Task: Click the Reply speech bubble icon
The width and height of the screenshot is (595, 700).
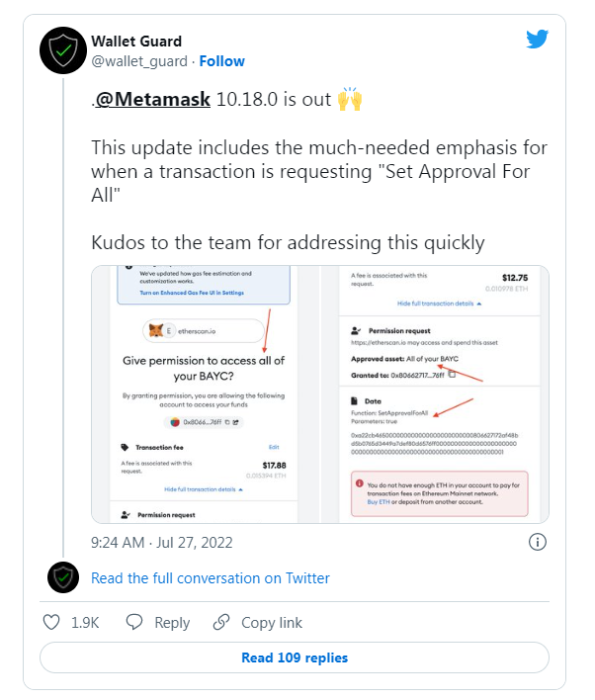Action: [x=134, y=623]
